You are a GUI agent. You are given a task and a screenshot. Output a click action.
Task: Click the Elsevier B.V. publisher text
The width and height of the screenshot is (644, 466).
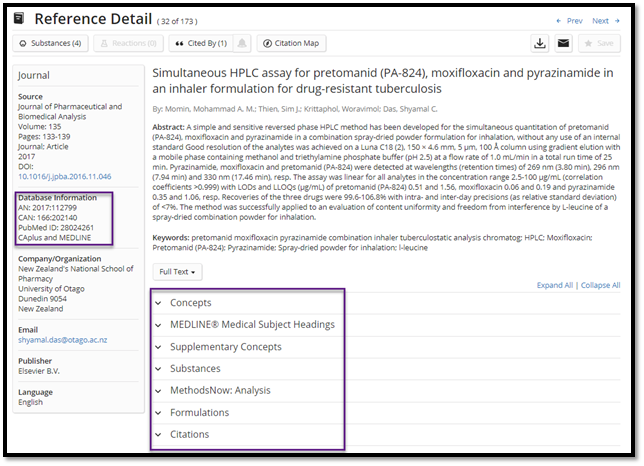(x=39, y=371)
